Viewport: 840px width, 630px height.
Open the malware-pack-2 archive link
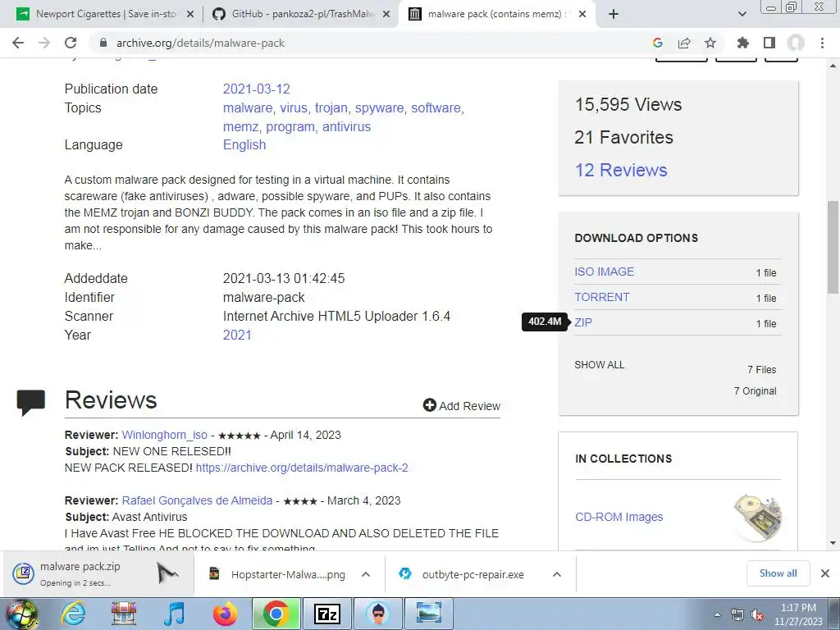(302, 468)
